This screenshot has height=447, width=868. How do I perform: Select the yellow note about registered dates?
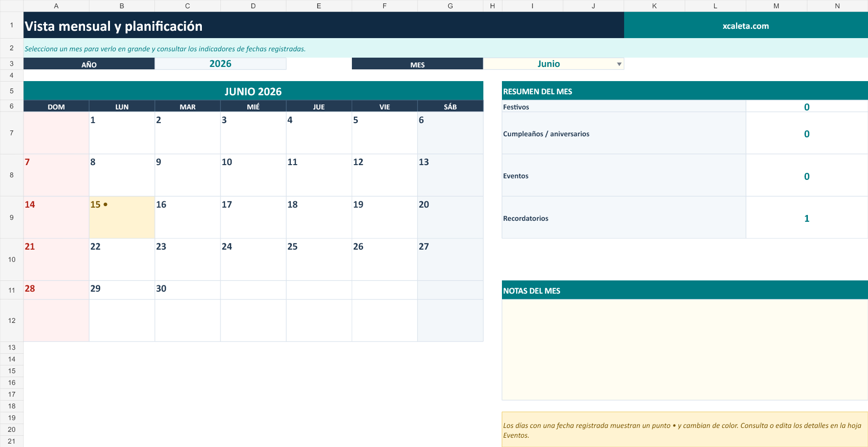[685, 430]
